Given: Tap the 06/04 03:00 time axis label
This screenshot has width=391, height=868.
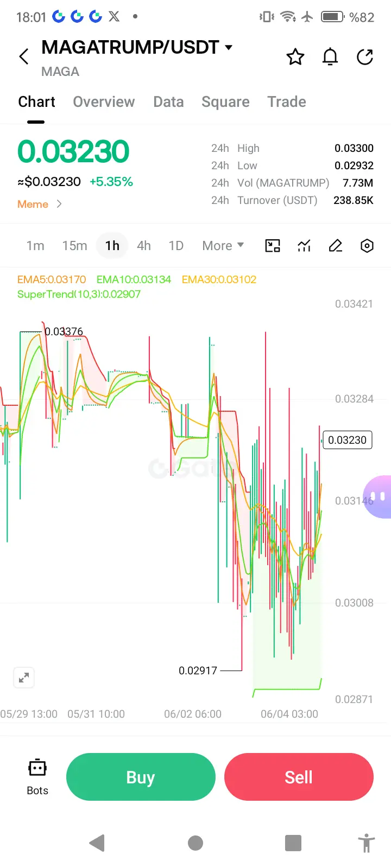Looking at the screenshot, I should [289, 714].
